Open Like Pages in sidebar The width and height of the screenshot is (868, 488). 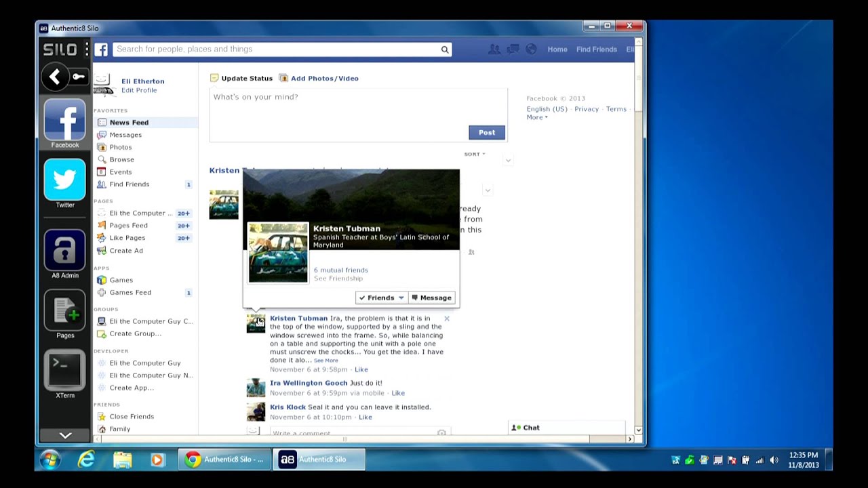127,238
